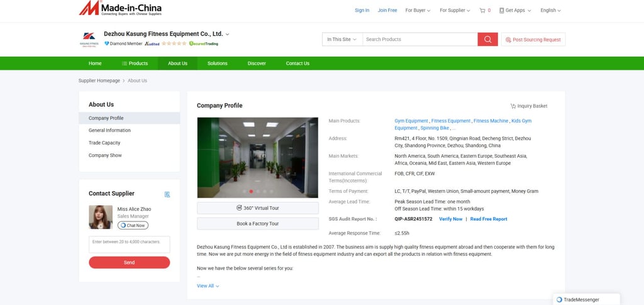
Task: Open the Products navigation menu
Action: click(x=135, y=64)
